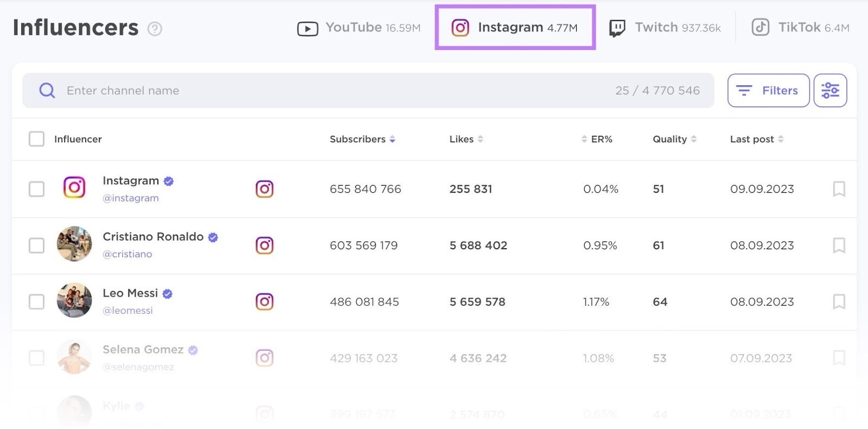This screenshot has height=430, width=868.
Task: Sort table by Likes column
Action: click(466, 139)
